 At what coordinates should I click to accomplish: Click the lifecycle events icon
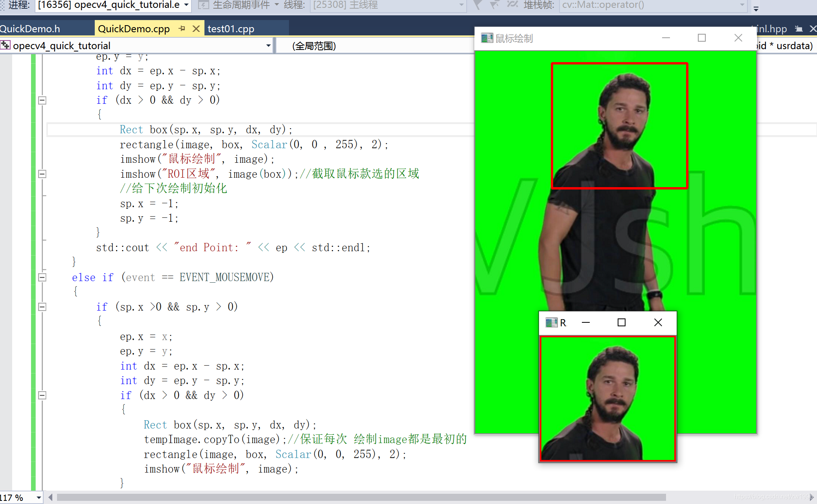click(x=203, y=5)
